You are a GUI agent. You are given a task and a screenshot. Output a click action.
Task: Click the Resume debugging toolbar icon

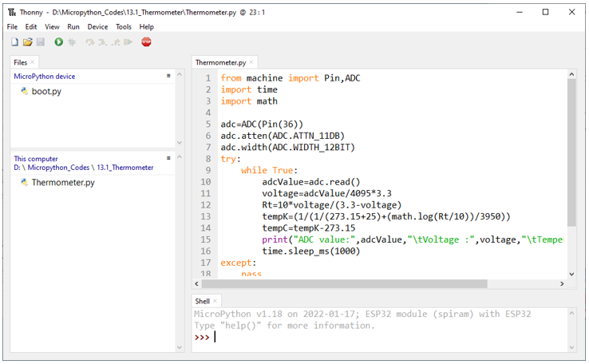point(128,42)
